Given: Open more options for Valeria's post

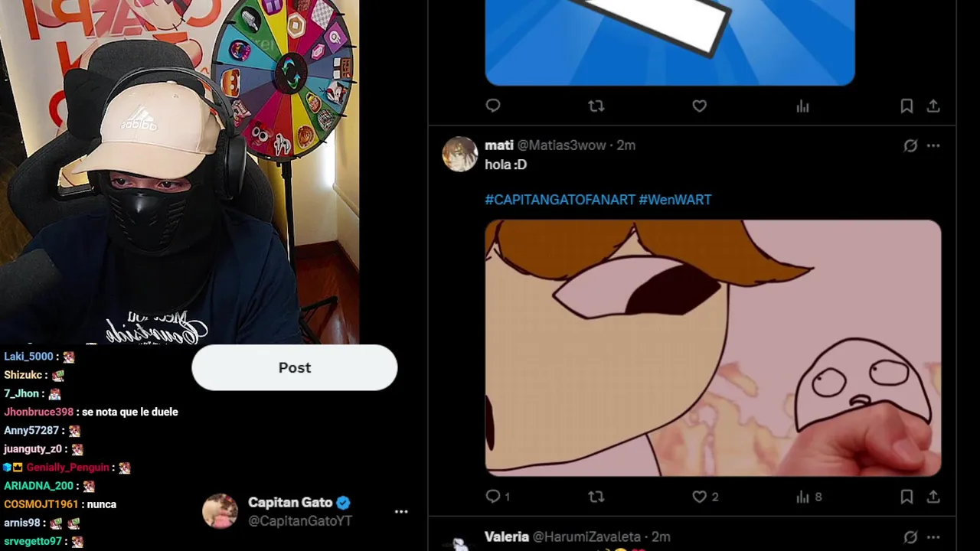Looking at the screenshot, I should pos(933,537).
